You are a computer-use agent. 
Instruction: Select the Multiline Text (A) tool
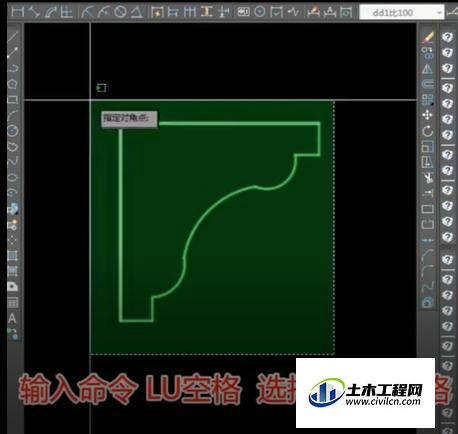tap(12, 318)
